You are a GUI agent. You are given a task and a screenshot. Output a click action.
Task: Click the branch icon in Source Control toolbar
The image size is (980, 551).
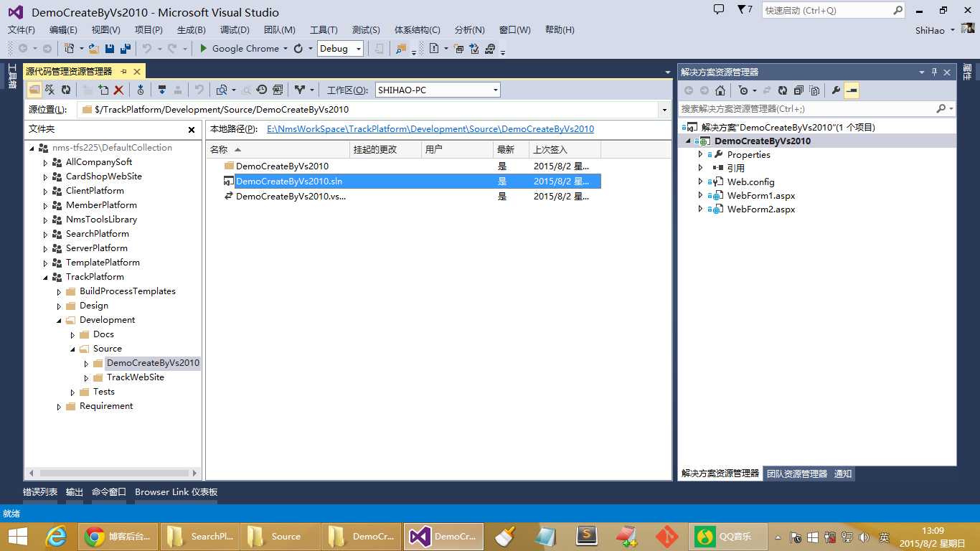click(300, 90)
